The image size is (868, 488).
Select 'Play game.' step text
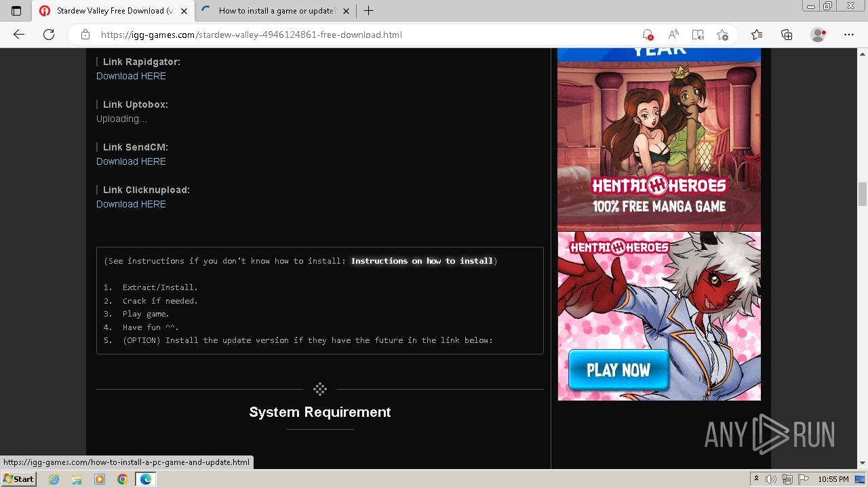coord(146,314)
